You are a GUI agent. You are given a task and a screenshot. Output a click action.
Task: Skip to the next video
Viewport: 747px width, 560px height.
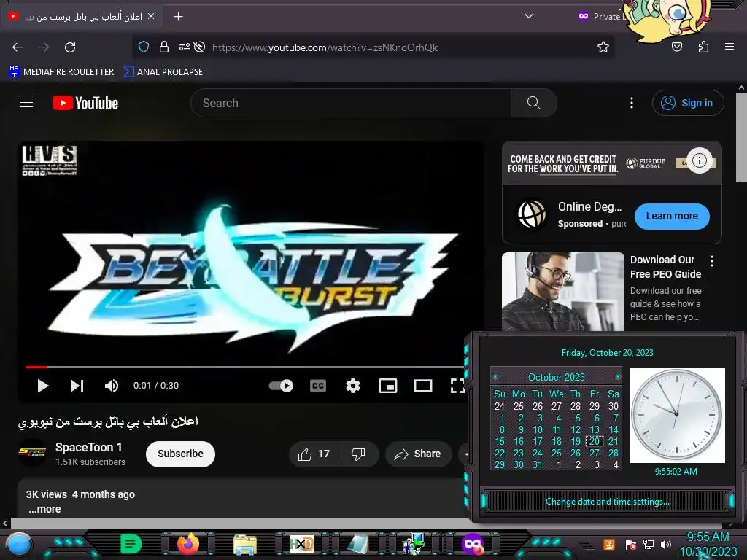pyautogui.click(x=77, y=386)
